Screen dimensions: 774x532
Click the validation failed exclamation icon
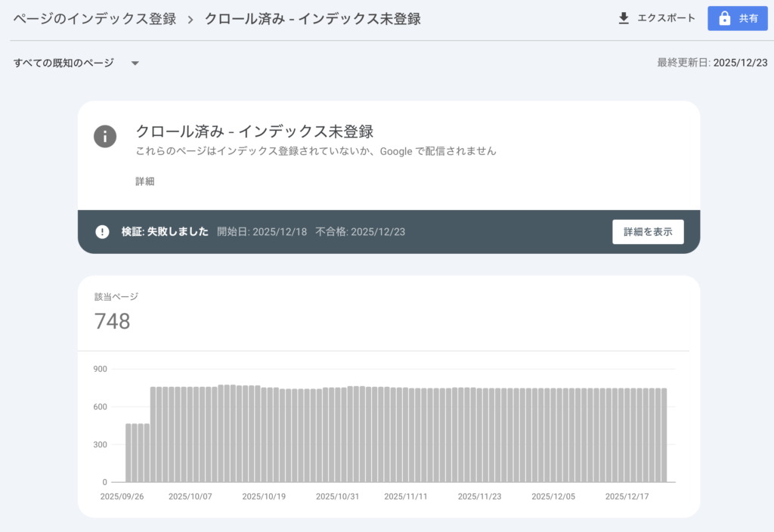click(x=102, y=232)
